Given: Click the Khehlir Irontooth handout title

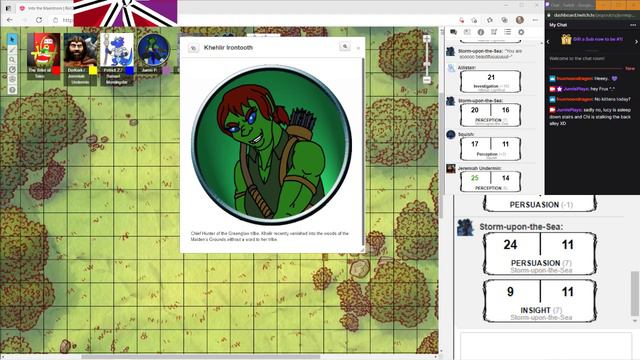Looking at the screenshot, I should [x=228, y=48].
